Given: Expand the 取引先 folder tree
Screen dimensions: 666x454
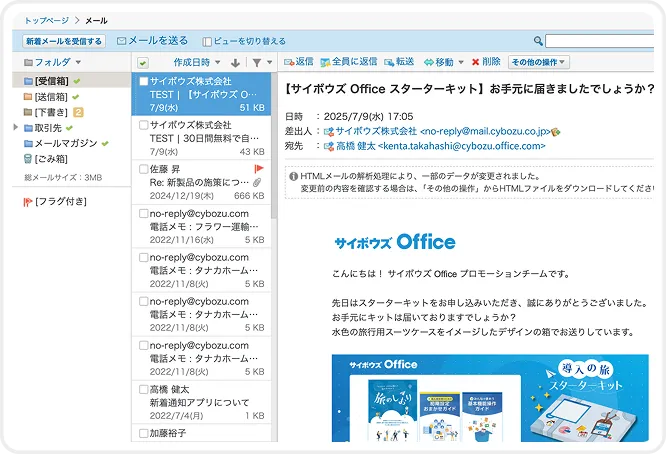Looking at the screenshot, I should (x=15, y=128).
